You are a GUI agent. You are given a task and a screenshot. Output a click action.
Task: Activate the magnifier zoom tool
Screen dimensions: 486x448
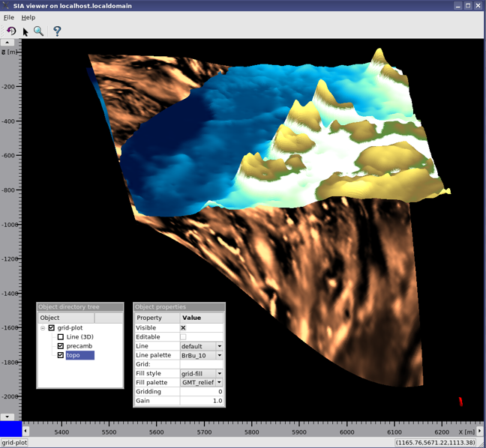tap(38, 31)
